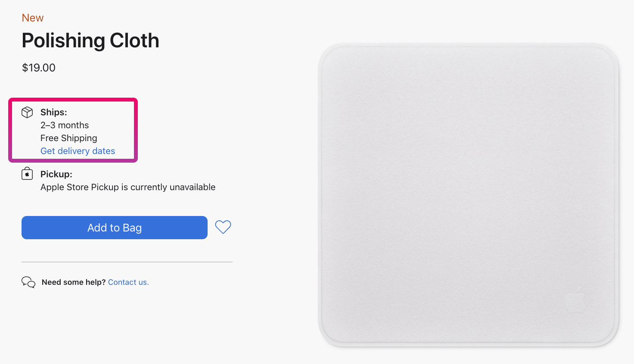Click the $19.00 price text

[39, 68]
